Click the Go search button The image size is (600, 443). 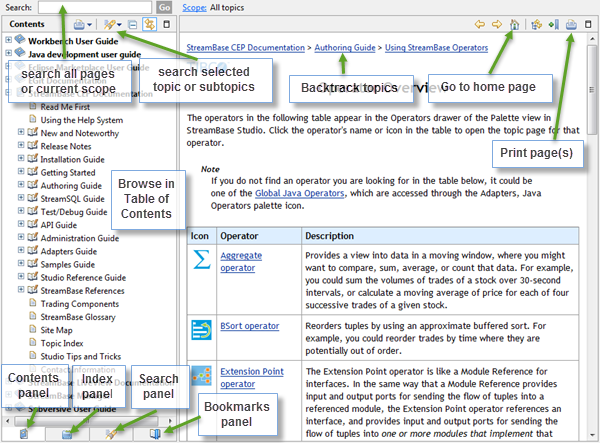(x=165, y=7)
